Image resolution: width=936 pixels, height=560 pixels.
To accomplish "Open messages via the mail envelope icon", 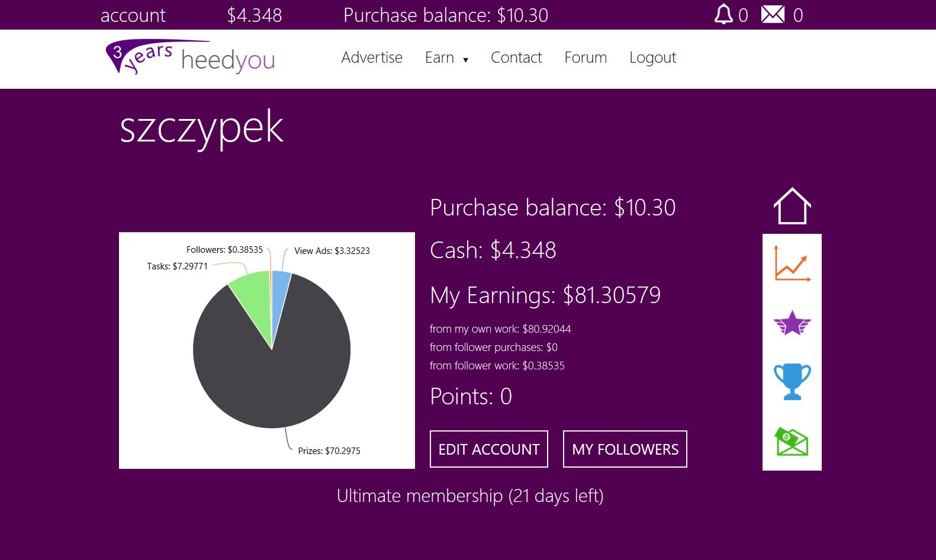I will point(773,14).
